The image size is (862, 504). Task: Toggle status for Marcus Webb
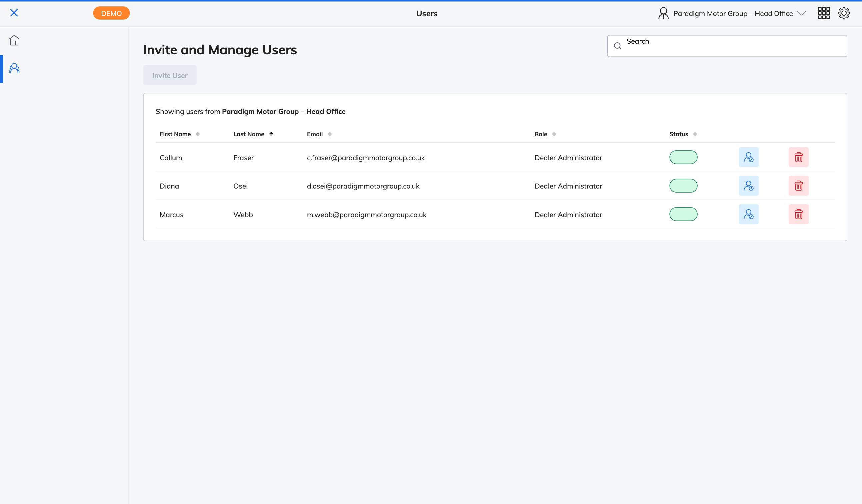(x=683, y=215)
